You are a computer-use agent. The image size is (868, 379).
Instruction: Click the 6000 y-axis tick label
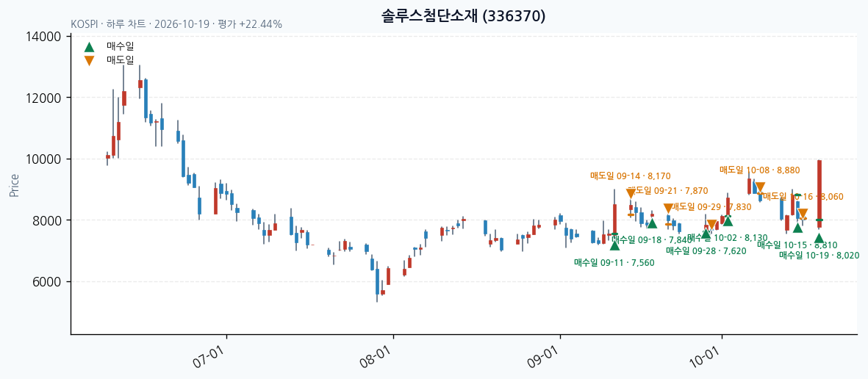pos(46,282)
